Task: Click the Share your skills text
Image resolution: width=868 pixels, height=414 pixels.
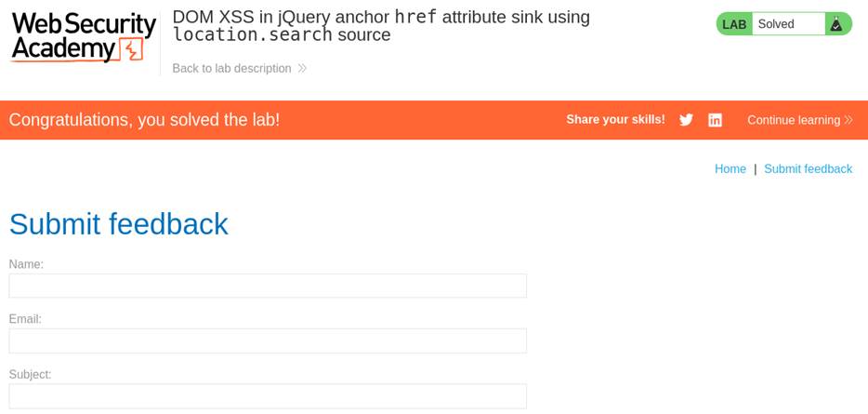Action: click(x=615, y=120)
